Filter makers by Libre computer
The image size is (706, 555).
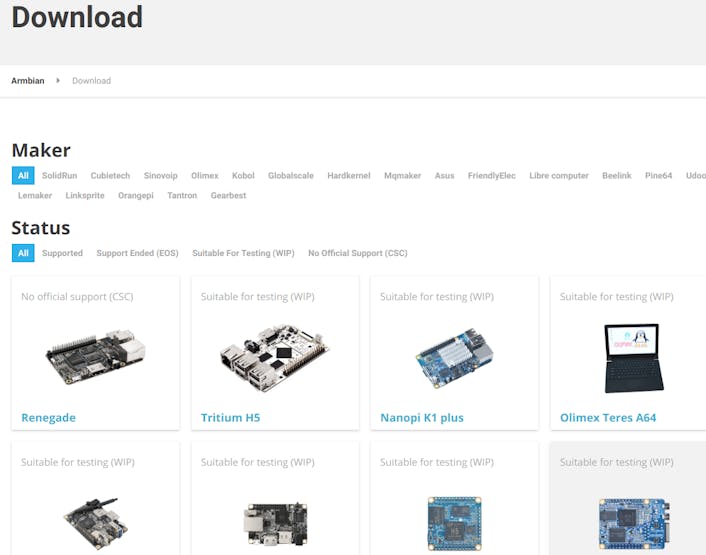coord(559,176)
